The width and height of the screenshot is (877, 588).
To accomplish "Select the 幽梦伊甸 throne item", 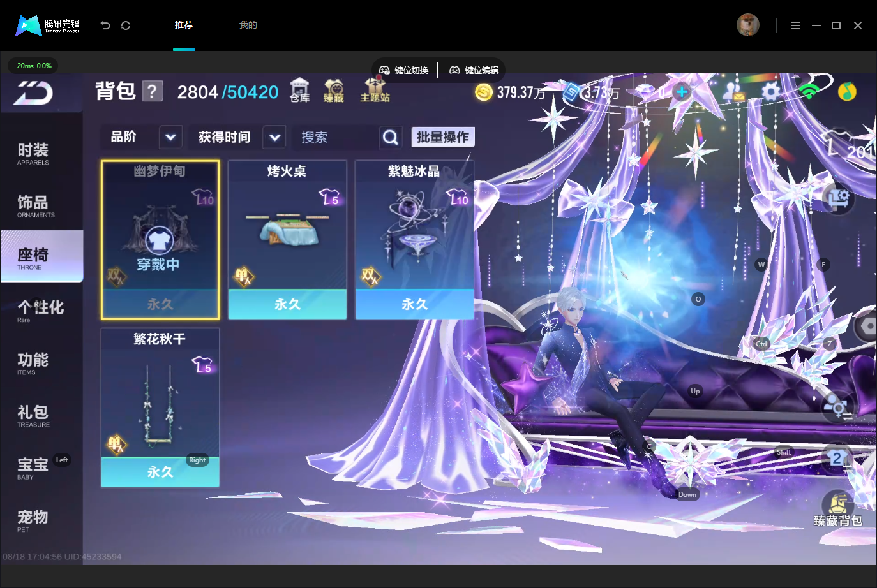I will (x=160, y=240).
